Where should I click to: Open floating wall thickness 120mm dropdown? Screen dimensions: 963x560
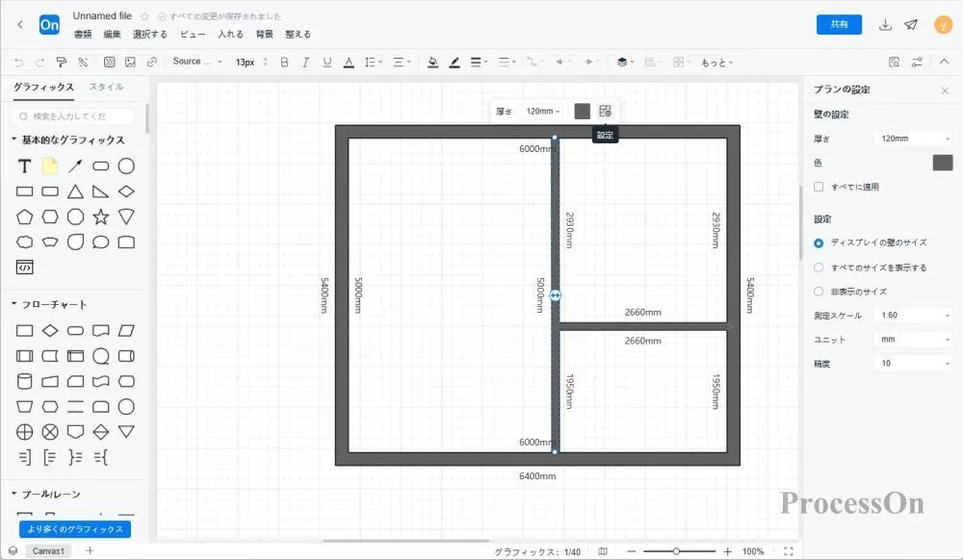coord(543,111)
